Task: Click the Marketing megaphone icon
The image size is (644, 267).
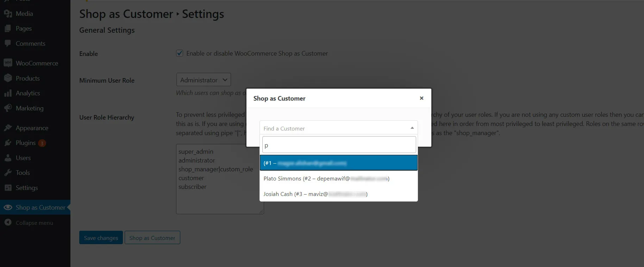Action: click(x=8, y=108)
